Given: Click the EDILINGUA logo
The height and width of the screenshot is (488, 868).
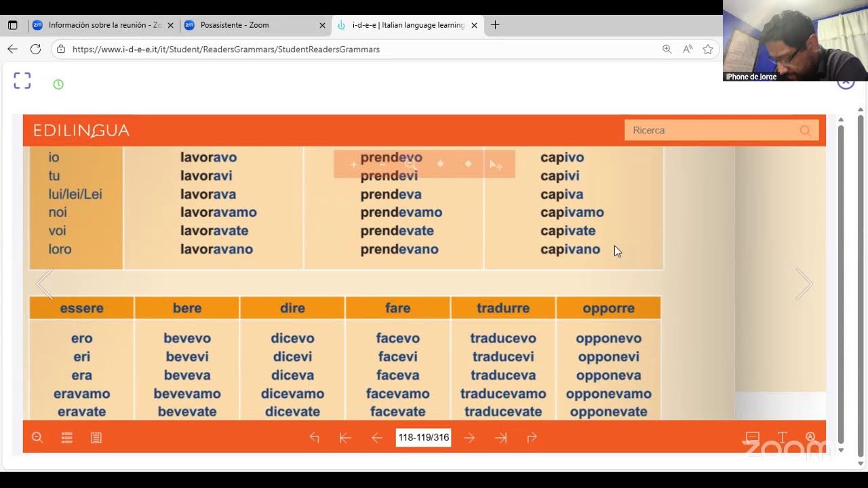Looking at the screenshot, I should [x=81, y=130].
